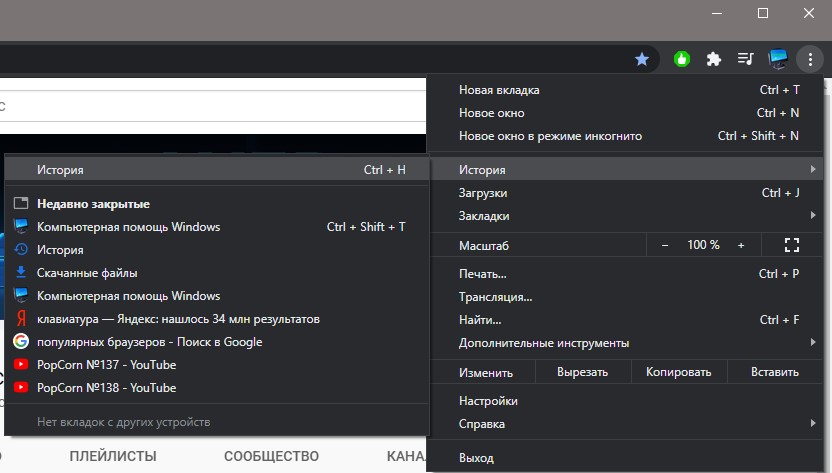Click the Вставить button
Image resolution: width=832 pixels, height=473 pixels.
click(x=775, y=372)
